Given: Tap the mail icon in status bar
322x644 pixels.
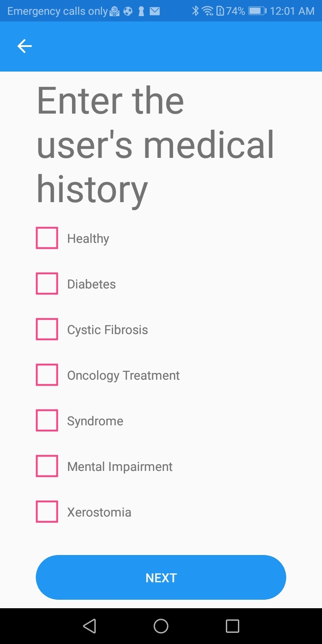Looking at the screenshot, I should coord(155,11).
